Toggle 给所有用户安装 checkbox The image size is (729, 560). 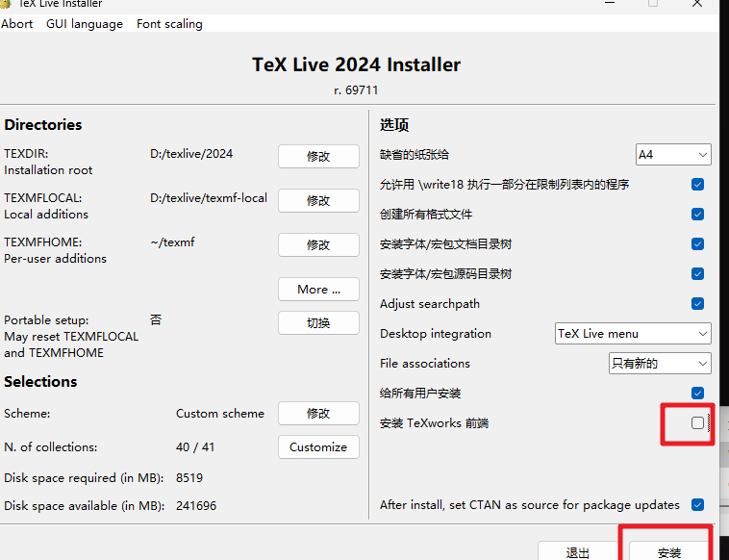[697, 393]
